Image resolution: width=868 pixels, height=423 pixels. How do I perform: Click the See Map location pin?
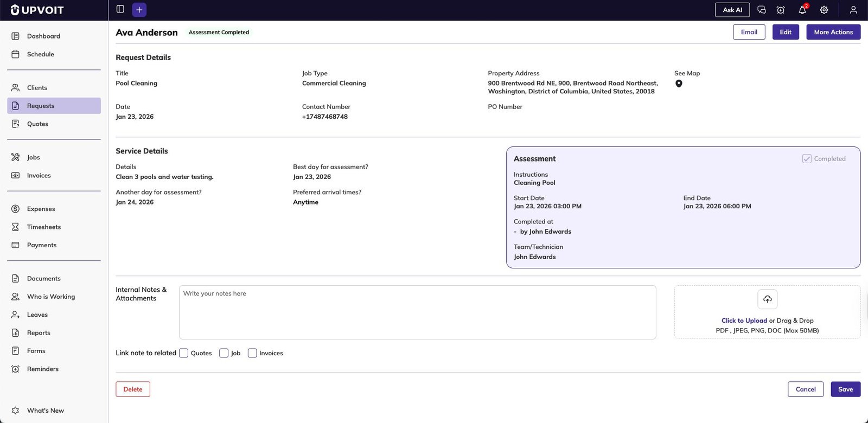click(x=679, y=84)
